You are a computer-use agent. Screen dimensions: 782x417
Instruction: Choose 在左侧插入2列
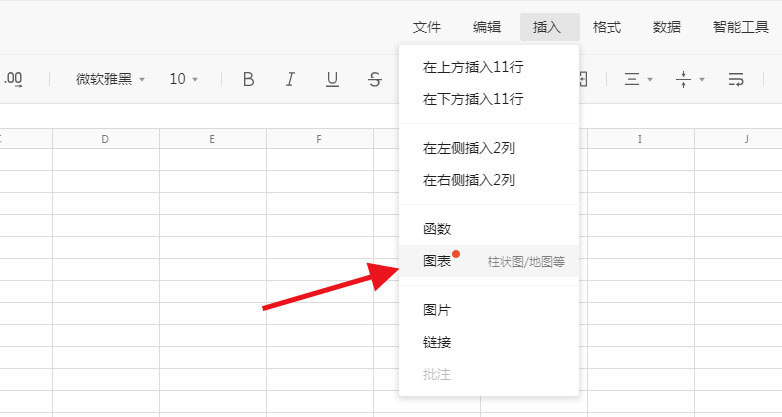tap(489, 148)
